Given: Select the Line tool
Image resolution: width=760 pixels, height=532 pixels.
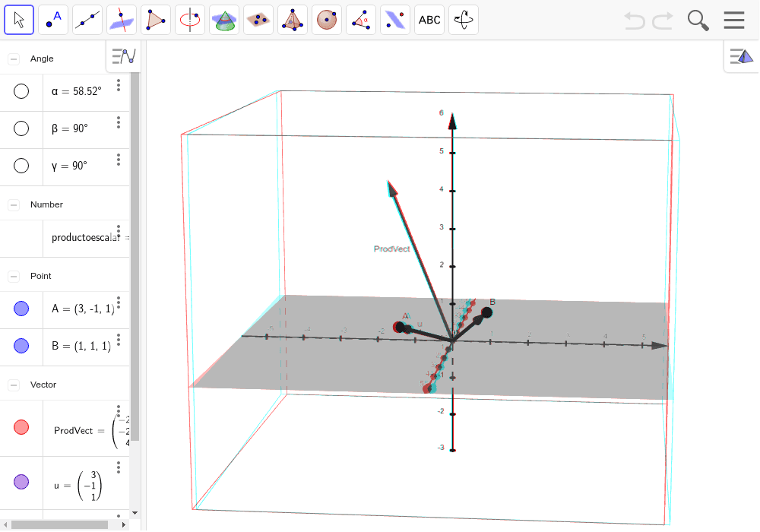Looking at the screenshot, I should point(87,19).
